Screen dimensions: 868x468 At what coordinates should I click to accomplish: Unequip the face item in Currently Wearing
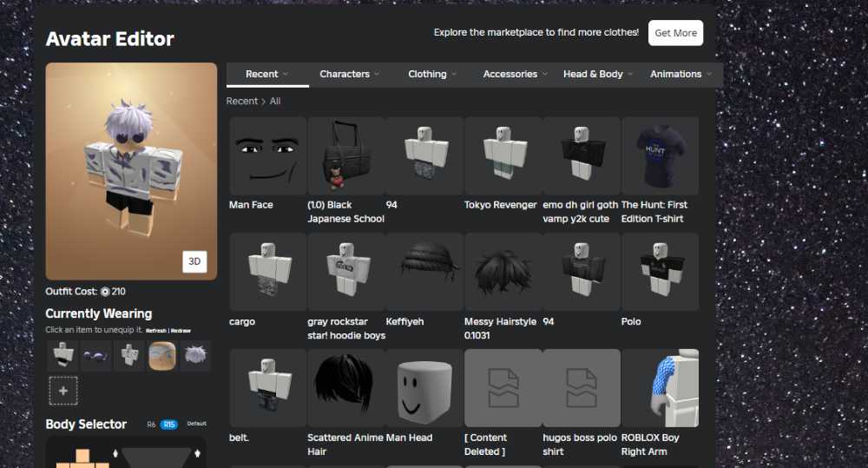click(x=162, y=356)
